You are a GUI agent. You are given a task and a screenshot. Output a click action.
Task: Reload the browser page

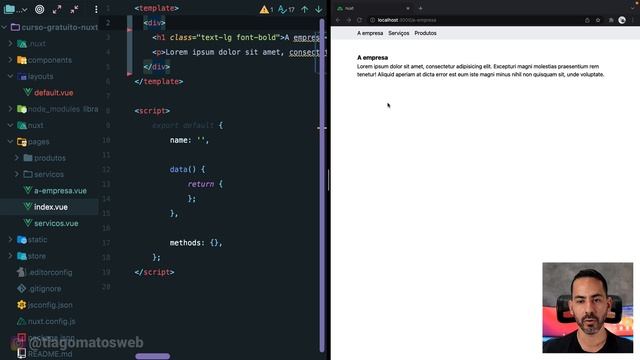coord(359,20)
